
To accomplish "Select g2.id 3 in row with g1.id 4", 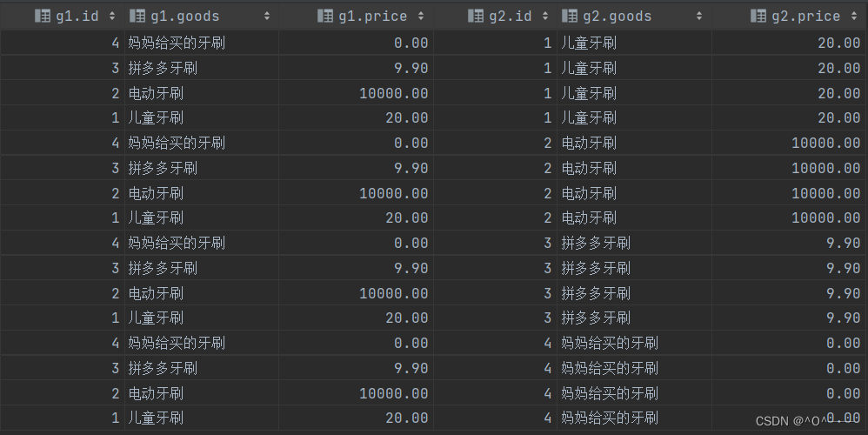I will (547, 243).
